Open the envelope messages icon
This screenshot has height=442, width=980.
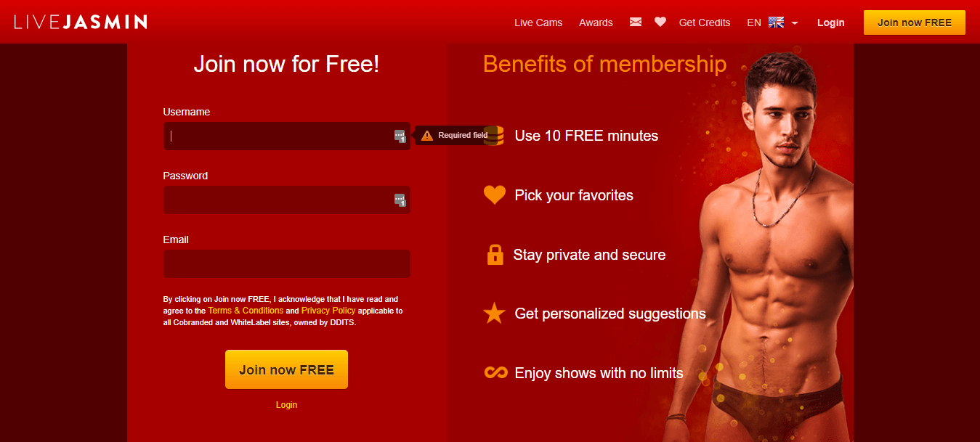(x=636, y=22)
